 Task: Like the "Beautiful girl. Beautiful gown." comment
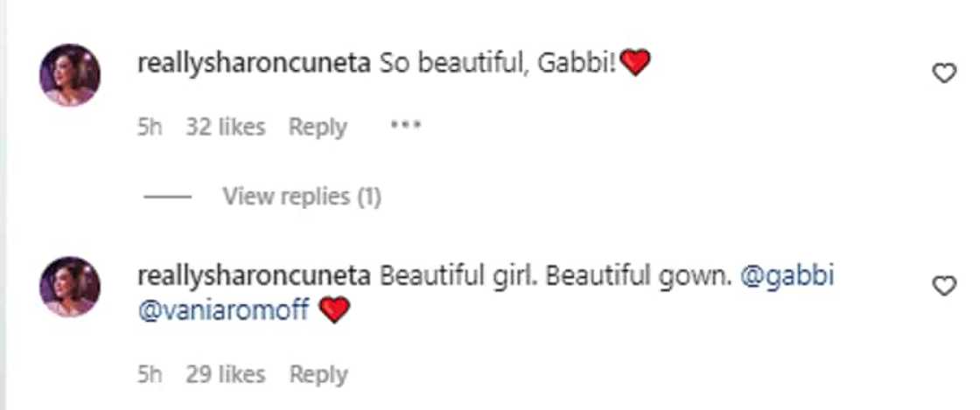pos(944,286)
